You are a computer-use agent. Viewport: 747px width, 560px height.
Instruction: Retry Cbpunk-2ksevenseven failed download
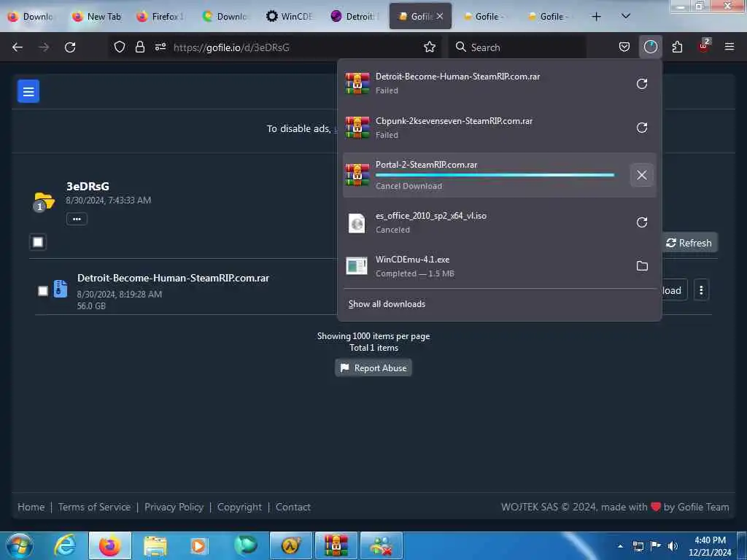tap(642, 128)
